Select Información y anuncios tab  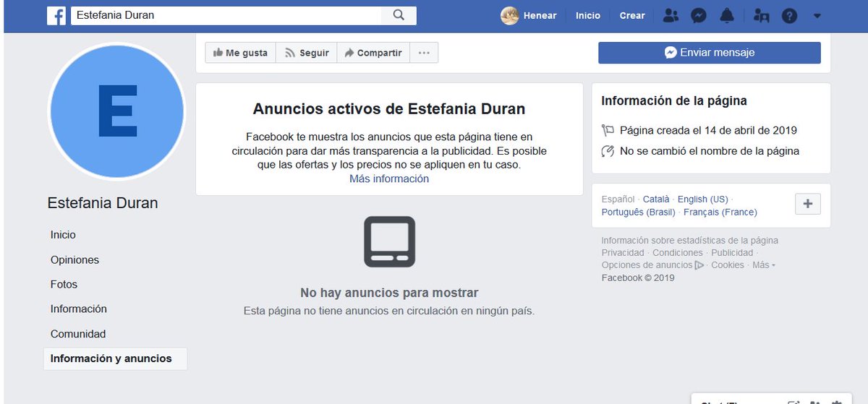tap(115, 358)
